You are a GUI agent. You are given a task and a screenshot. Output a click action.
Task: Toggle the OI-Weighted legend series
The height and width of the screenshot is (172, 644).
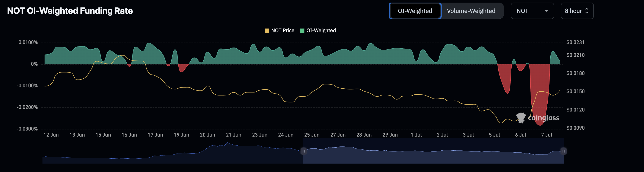tap(318, 30)
